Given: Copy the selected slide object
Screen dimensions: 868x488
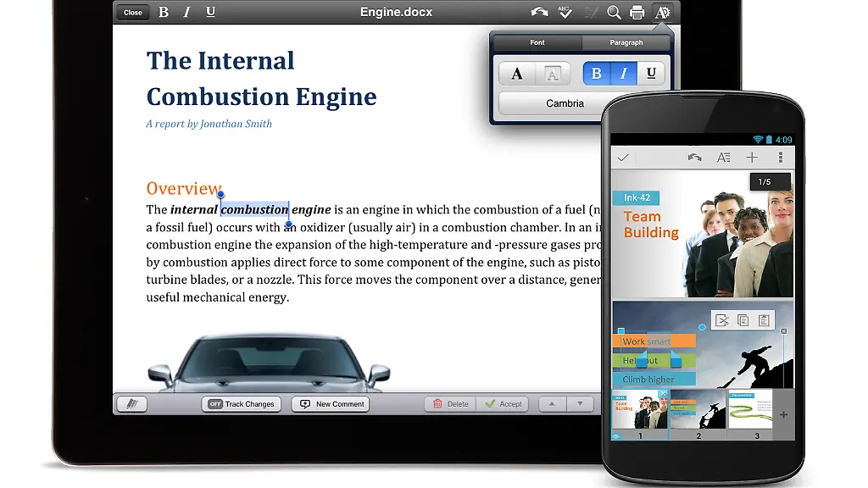Looking at the screenshot, I should click(x=745, y=319).
